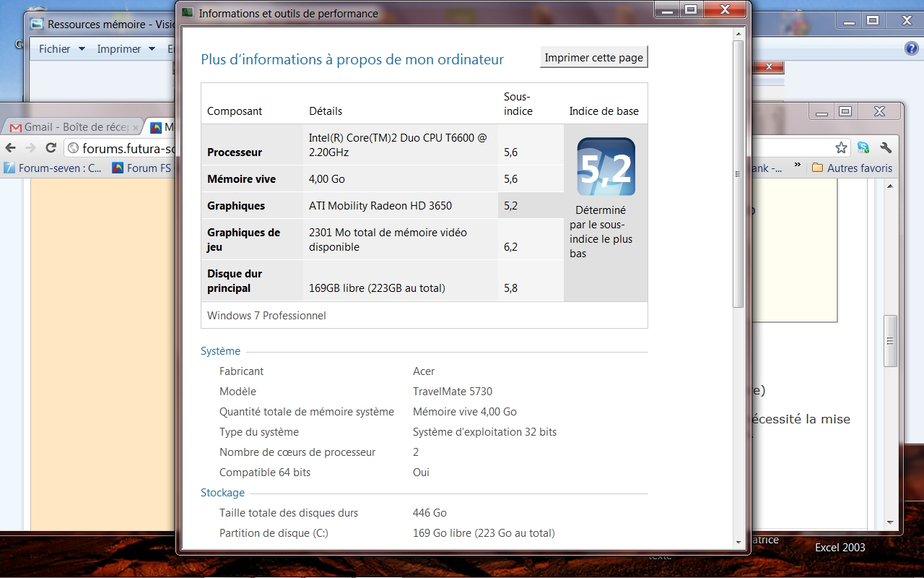Show hidden bookmarks with the chevron
924x578 pixels.
click(x=798, y=165)
